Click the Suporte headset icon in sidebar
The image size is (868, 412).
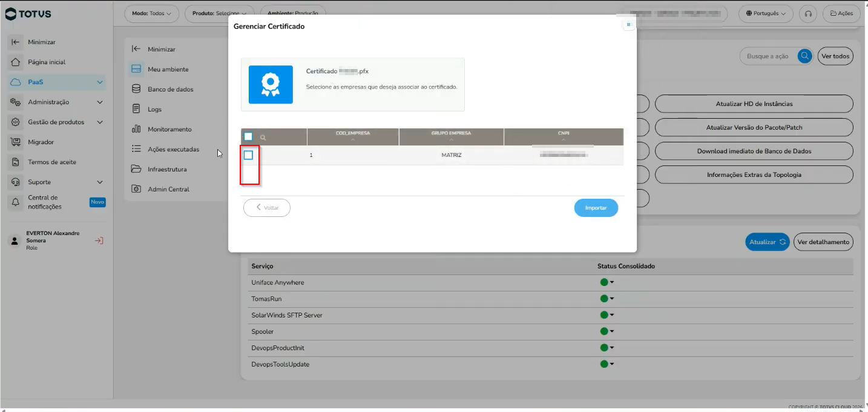16,182
